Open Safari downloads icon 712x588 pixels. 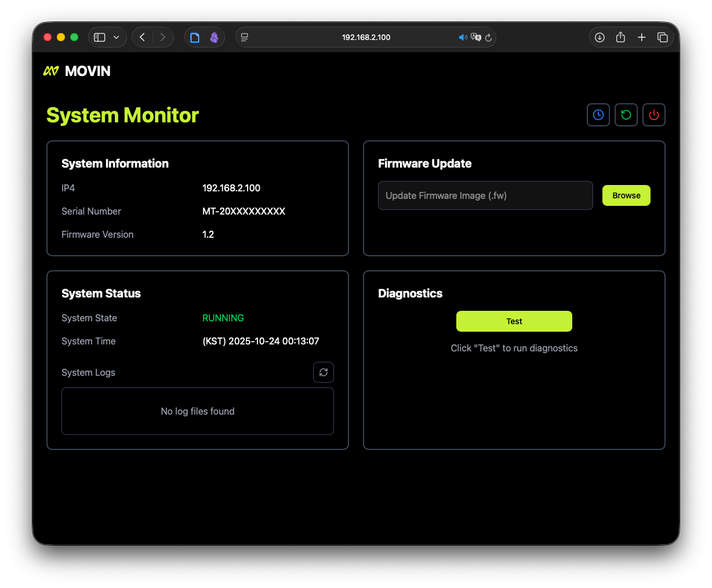(600, 37)
